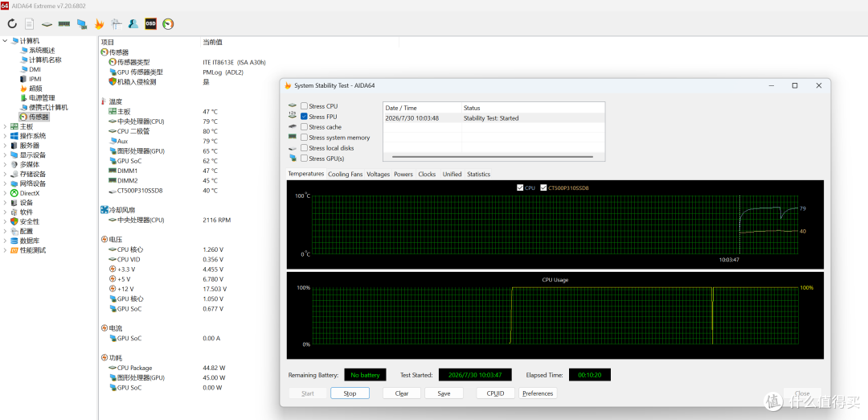Click the 性能测试 benchmark icon in tree

tap(14, 250)
